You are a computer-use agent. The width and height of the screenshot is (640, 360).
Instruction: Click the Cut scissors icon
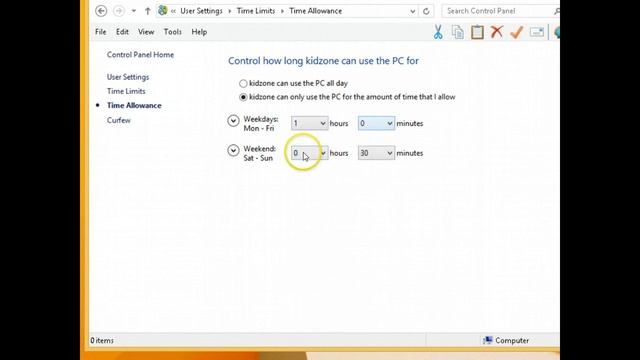438,32
